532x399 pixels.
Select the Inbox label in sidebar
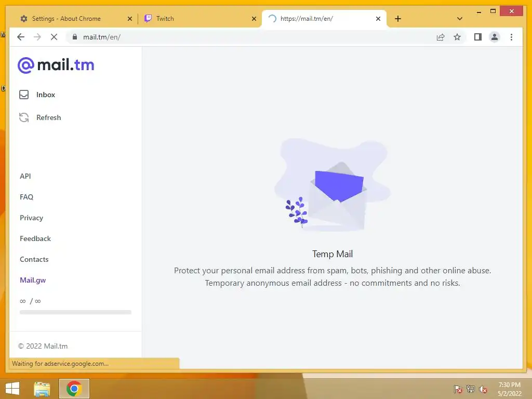click(x=46, y=95)
